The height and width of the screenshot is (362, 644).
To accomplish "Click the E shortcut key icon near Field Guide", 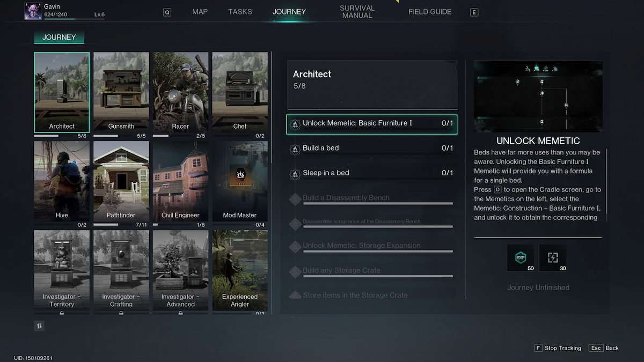I will (474, 11).
